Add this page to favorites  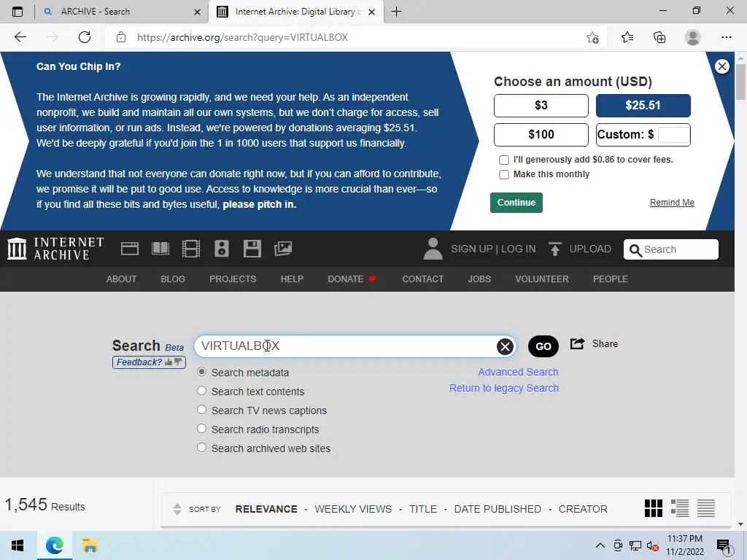(x=592, y=37)
